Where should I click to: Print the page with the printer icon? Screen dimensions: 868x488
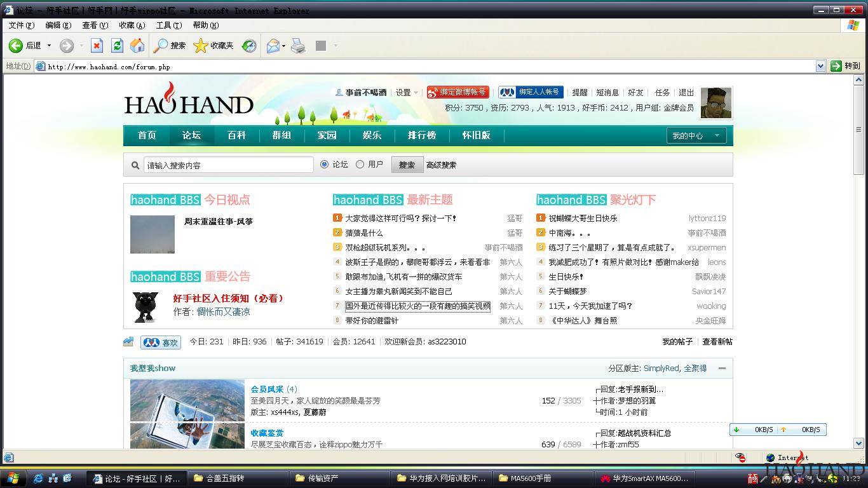click(298, 46)
